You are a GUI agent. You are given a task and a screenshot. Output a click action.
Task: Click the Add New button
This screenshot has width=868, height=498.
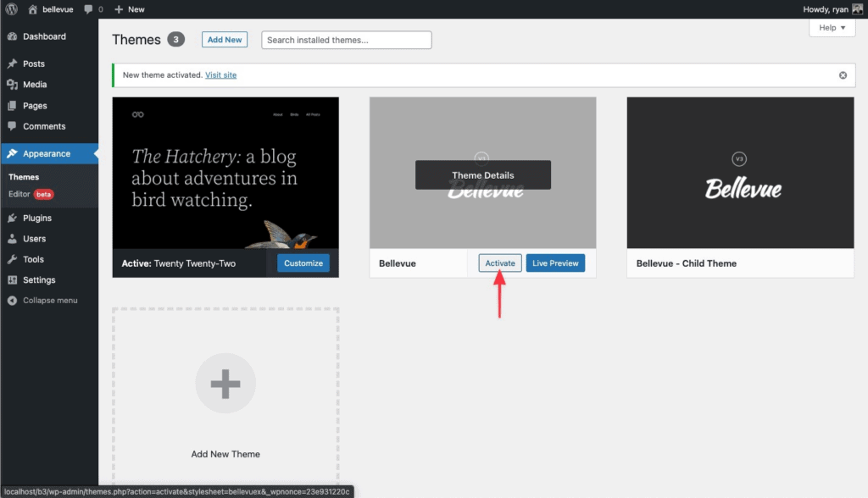point(224,40)
